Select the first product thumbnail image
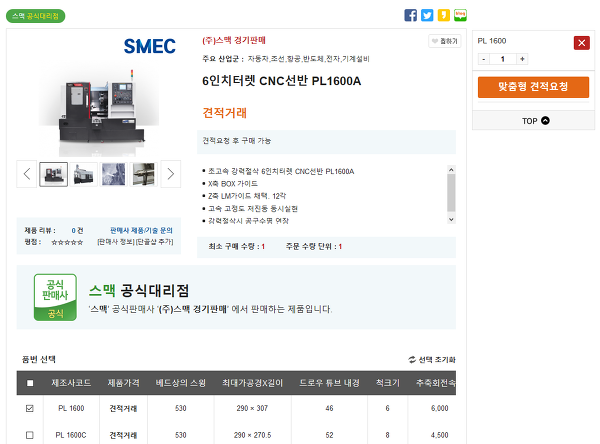Viewport: 600px width, 444px height. (54, 175)
